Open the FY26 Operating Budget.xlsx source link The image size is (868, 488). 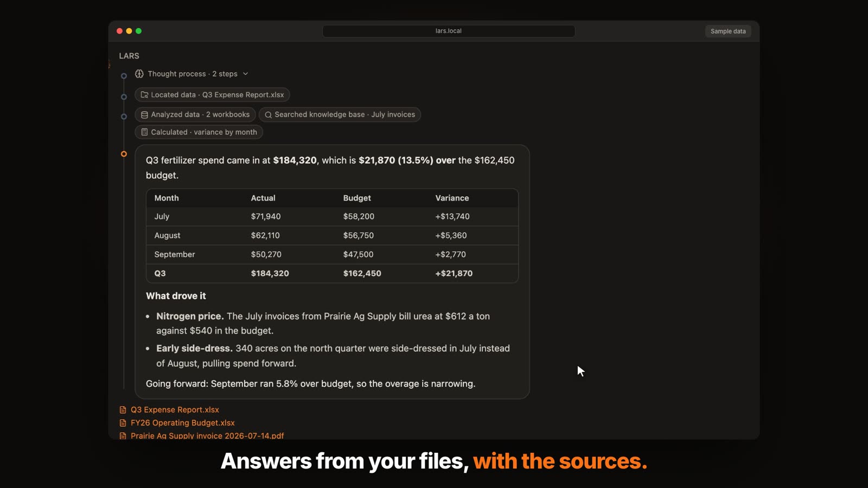(182, 423)
